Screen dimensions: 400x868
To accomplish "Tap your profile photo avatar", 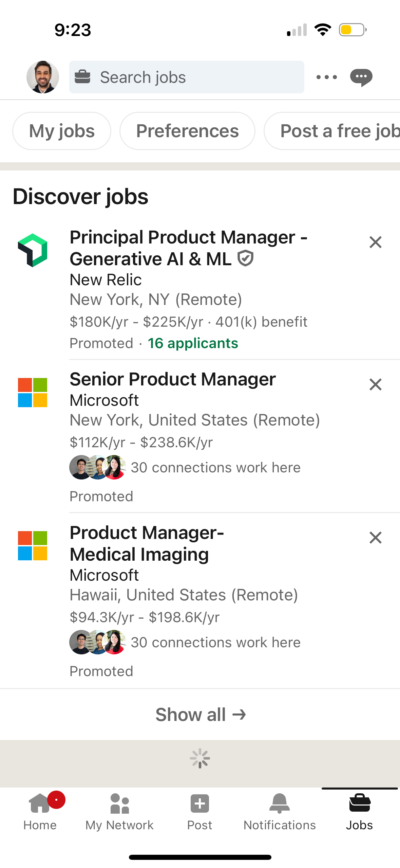I will pos(43,77).
